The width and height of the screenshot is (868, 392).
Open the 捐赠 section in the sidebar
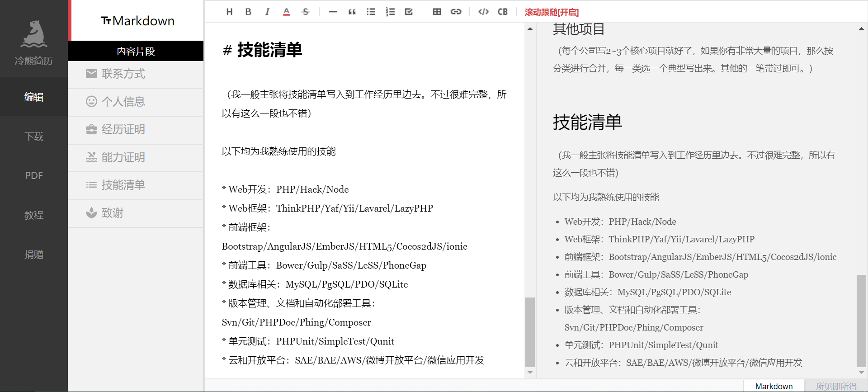click(34, 254)
